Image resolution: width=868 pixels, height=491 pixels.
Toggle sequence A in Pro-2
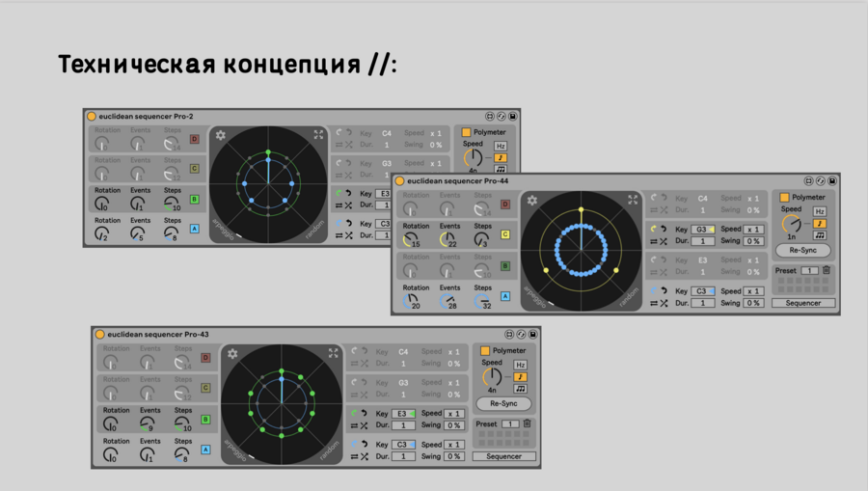coord(194,229)
